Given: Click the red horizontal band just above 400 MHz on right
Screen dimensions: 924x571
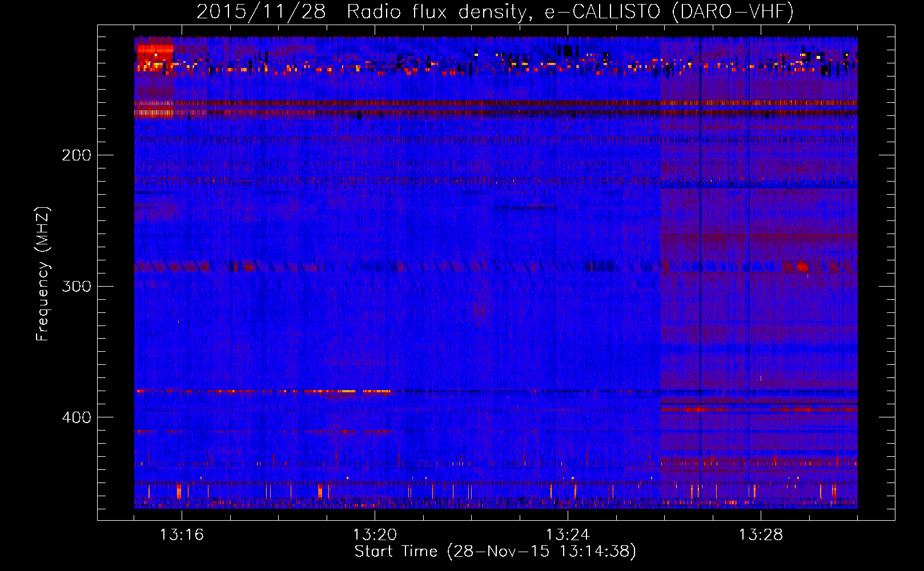Looking at the screenshot, I should (758, 409).
